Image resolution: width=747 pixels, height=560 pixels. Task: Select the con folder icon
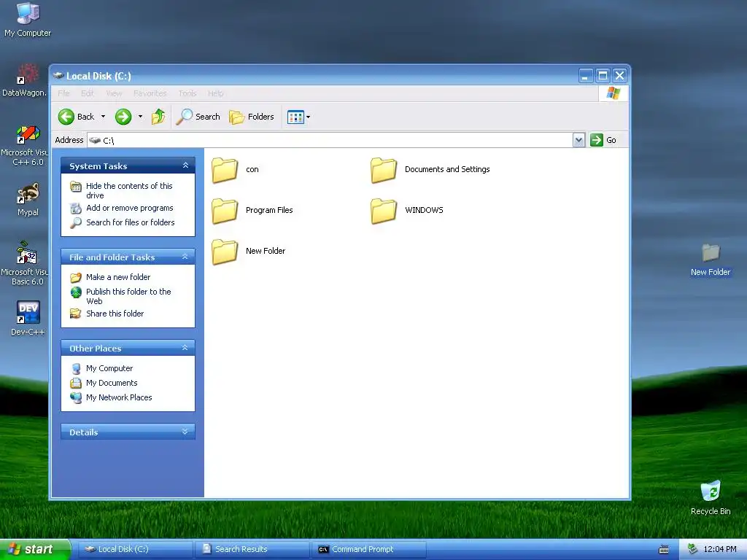click(x=225, y=170)
